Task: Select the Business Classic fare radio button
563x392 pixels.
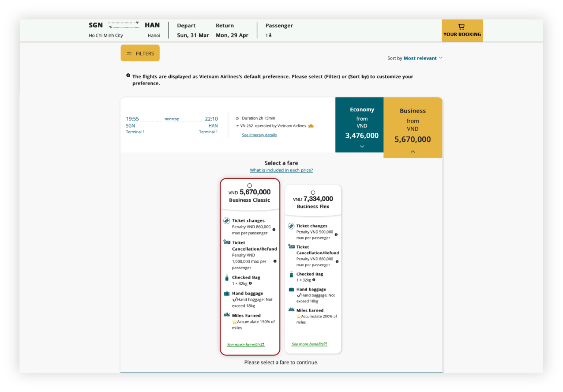Action: (250, 185)
